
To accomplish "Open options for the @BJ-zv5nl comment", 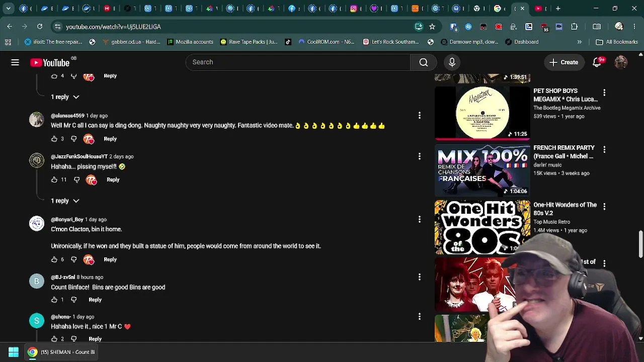I will pyautogui.click(x=420, y=277).
